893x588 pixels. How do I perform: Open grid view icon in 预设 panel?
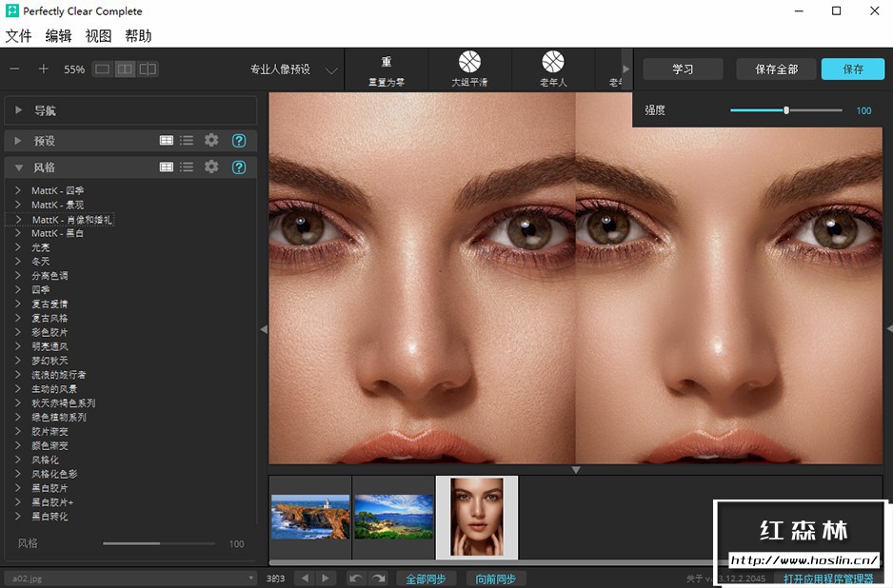167,141
